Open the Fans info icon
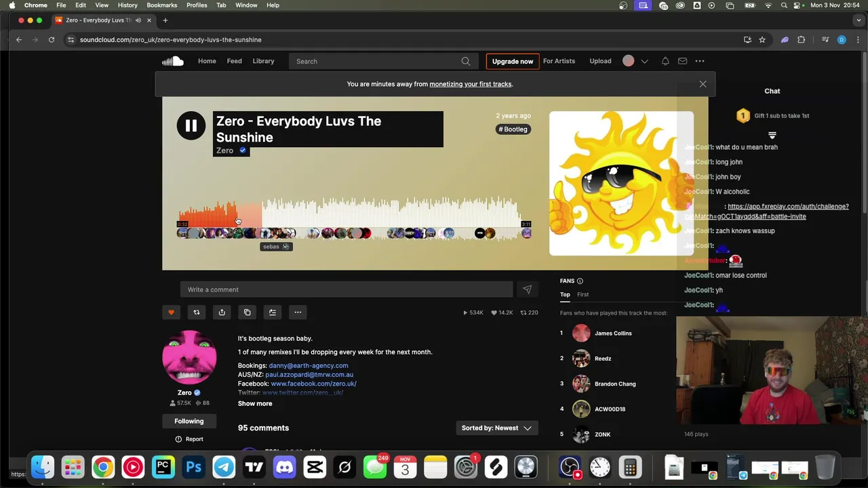Screen dimensions: 868x488 point(580,281)
